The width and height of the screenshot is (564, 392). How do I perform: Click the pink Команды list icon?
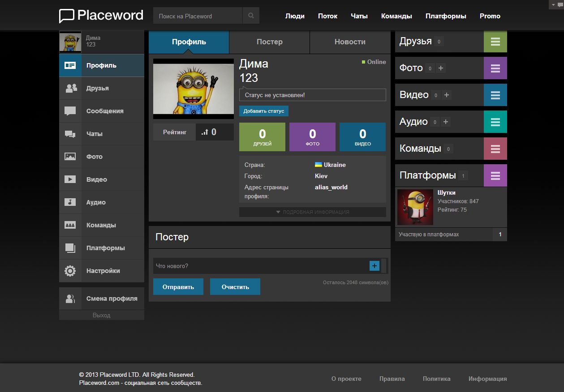coord(495,149)
